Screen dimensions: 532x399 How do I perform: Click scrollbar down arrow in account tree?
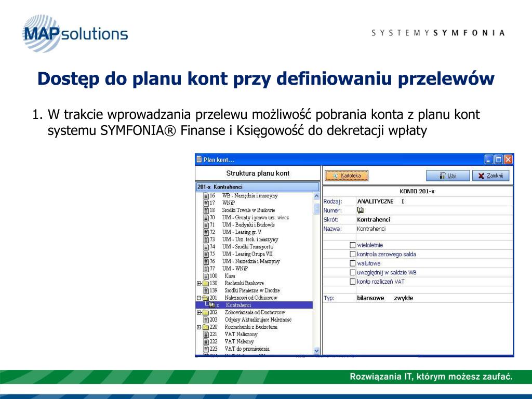pyautogui.click(x=316, y=351)
